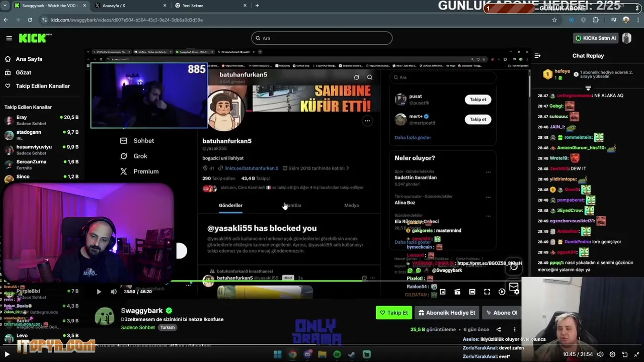The height and width of the screenshot is (362, 644).
Task: Open husamviyuviyu channel in followed list
Action: pyautogui.click(x=41, y=150)
